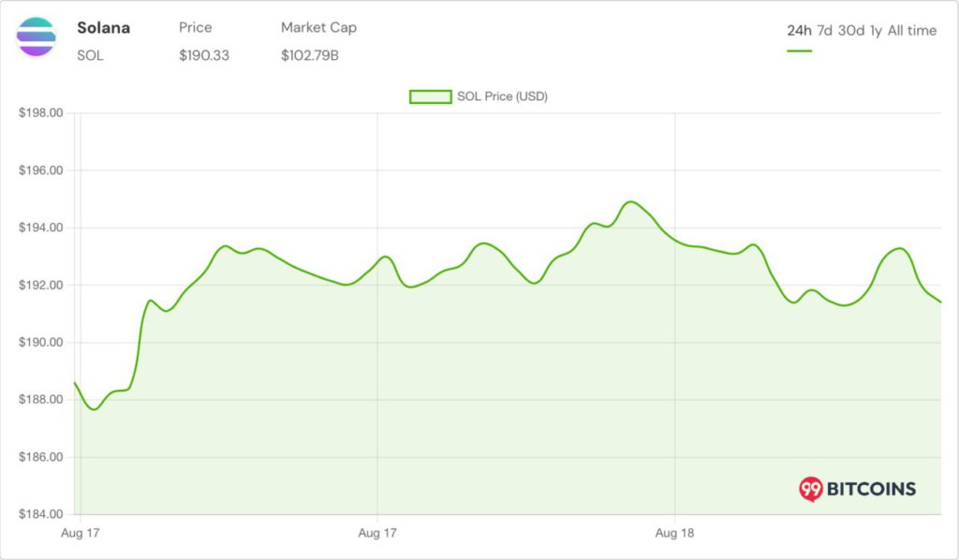The width and height of the screenshot is (959, 560).
Task: Click the $190.00 y-axis label
Action: [x=40, y=343]
